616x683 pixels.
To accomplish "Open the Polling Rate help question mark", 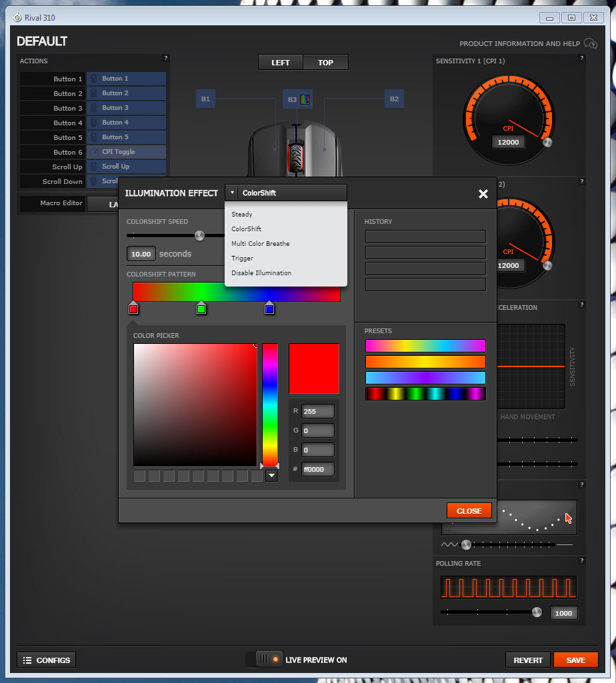I will point(581,560).
